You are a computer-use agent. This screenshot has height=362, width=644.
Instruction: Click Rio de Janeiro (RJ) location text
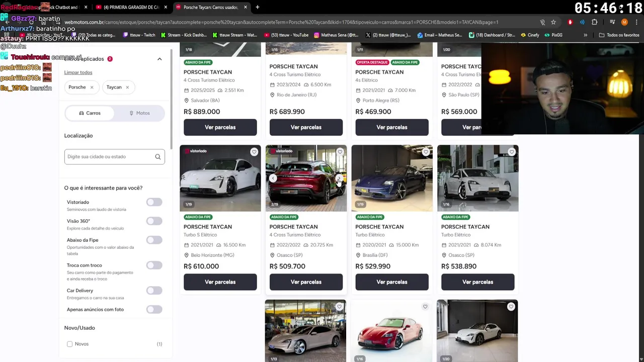click(x=296, y=95)
